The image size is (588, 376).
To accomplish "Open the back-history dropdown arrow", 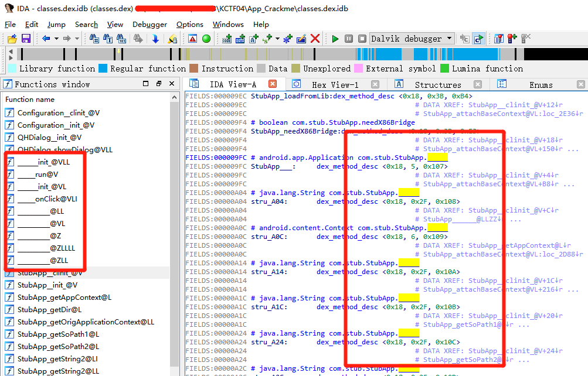I will [56, 39].
